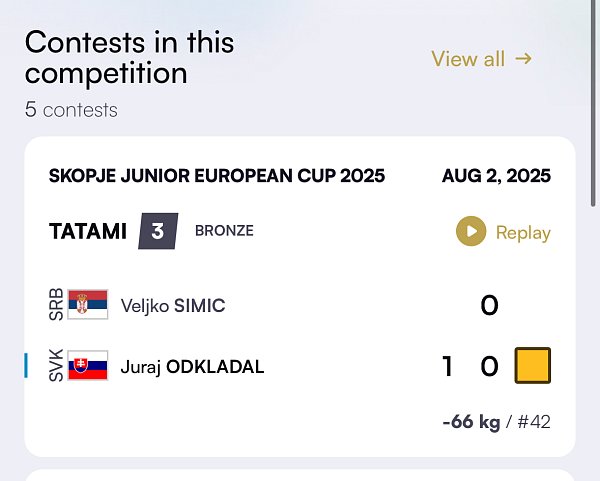Click the Contests in this competition heading
Screen dimensions: 600x481
click(130, 57)
